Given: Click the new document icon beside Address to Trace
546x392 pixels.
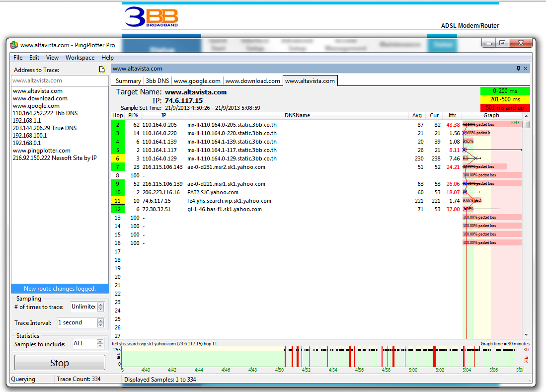Looking at the screenshot, I should (102, 70).
